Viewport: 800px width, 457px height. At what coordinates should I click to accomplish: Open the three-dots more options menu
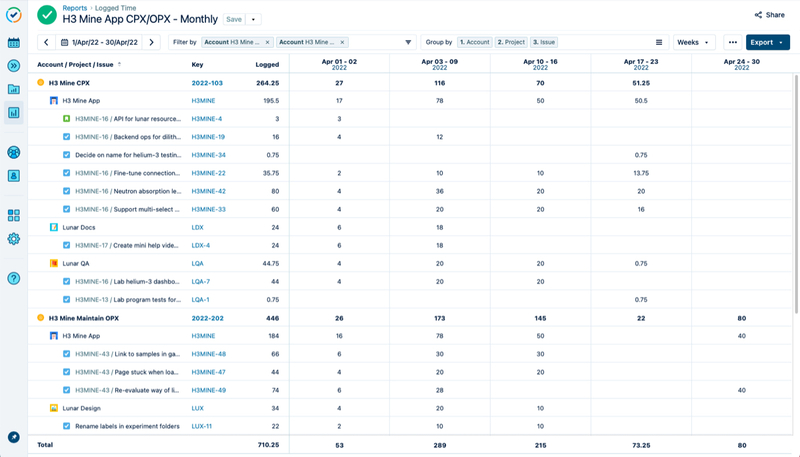coord(733,43)
